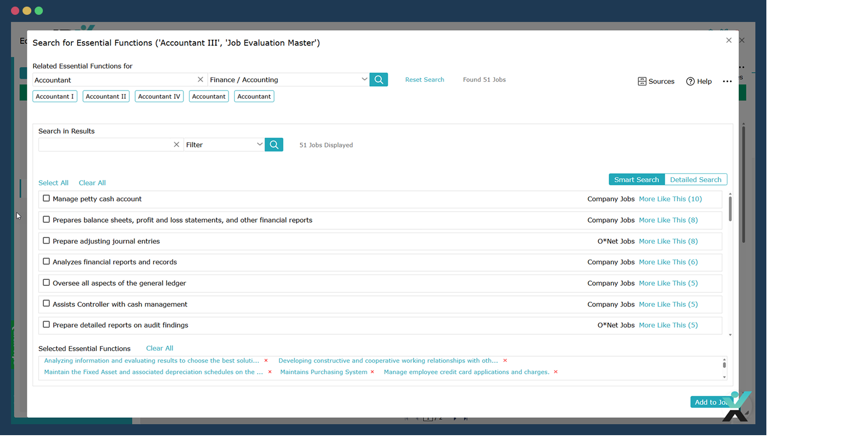Open the Sources panel icon

pos(642,81)
